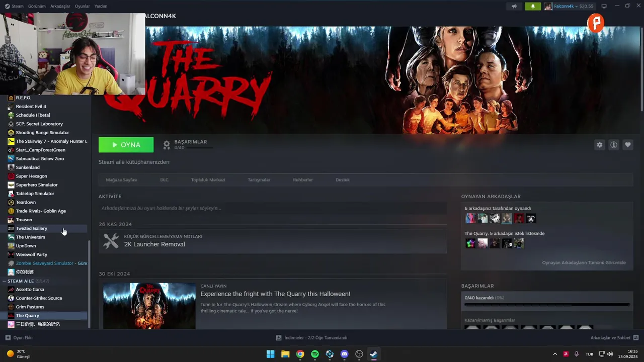The image size is (644, 362).
Task: Select Resident Evil 4 in the library
Action: pos(31,107)
